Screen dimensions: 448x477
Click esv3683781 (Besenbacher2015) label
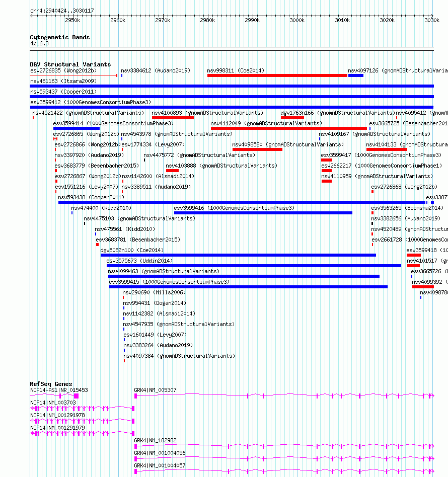(x=138, y=240)
